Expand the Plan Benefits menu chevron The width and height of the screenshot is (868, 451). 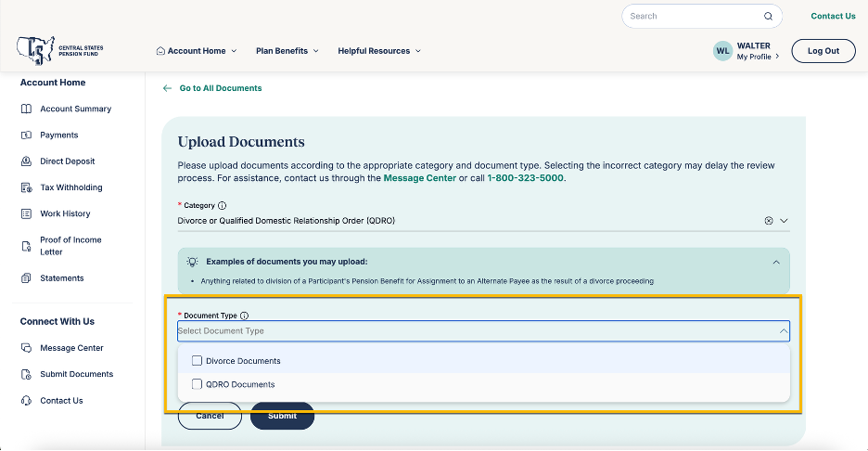(315, 51)
